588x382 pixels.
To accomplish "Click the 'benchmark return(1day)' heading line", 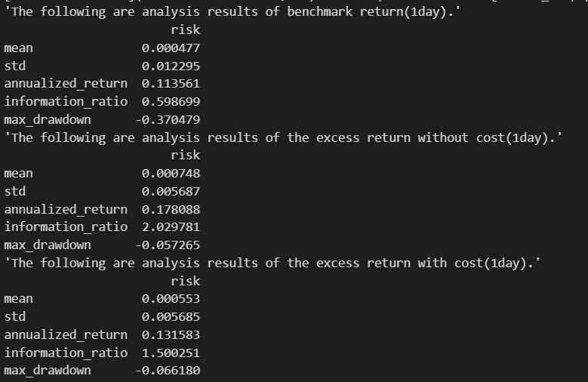I will pos(232,12).
